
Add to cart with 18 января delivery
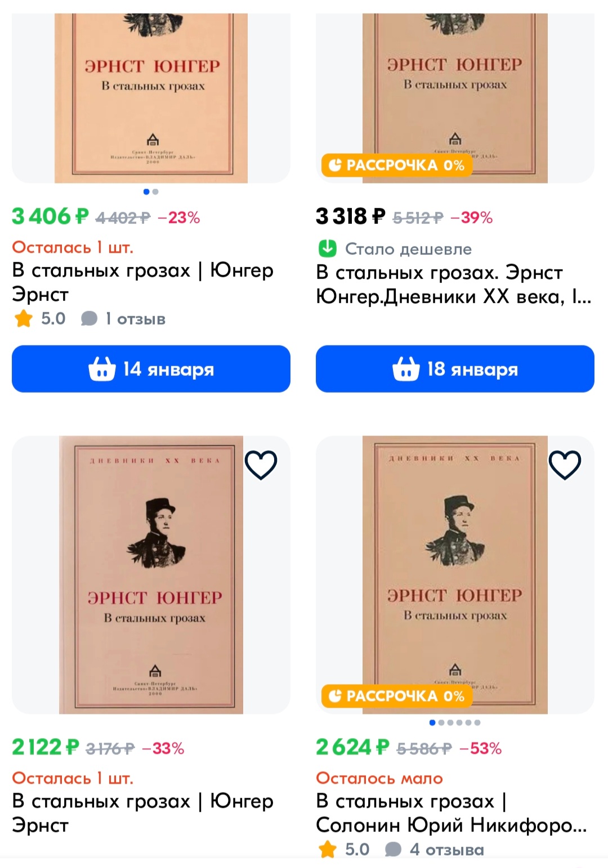455,369
